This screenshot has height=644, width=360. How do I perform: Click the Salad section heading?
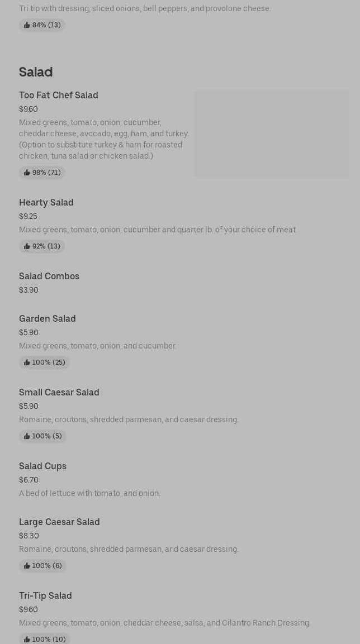36,72
